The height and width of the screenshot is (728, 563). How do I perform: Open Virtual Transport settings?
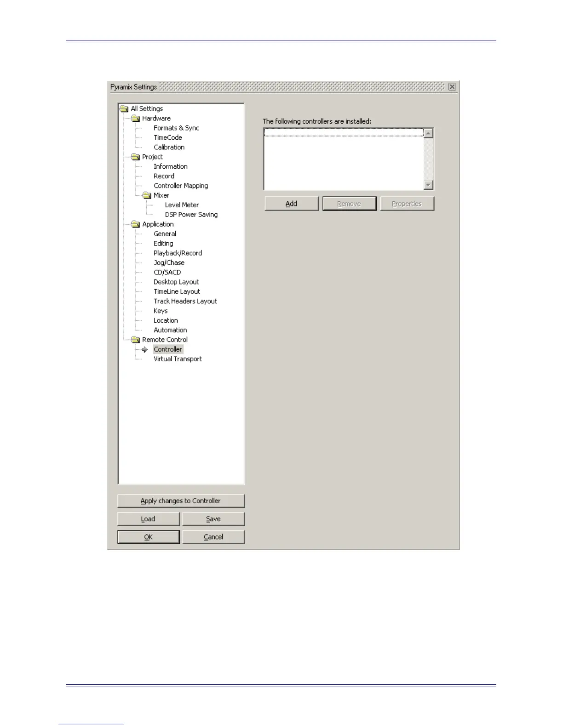tap(178, 359)
